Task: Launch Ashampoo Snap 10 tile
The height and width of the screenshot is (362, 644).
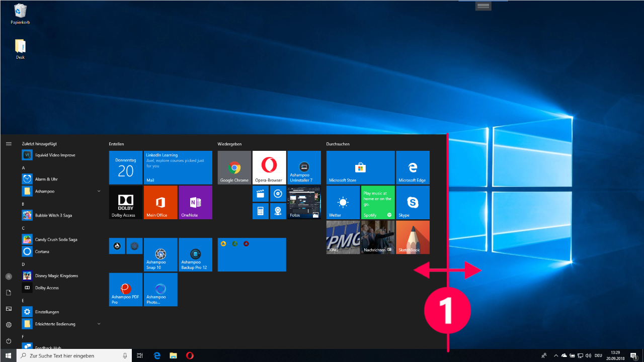Action: [160, 254]
